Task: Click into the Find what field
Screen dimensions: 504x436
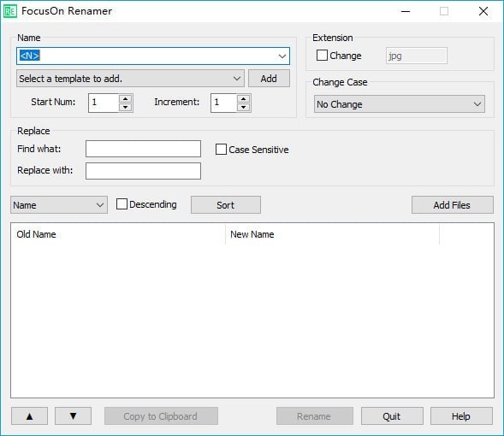Action: click(x=144, y=149)
